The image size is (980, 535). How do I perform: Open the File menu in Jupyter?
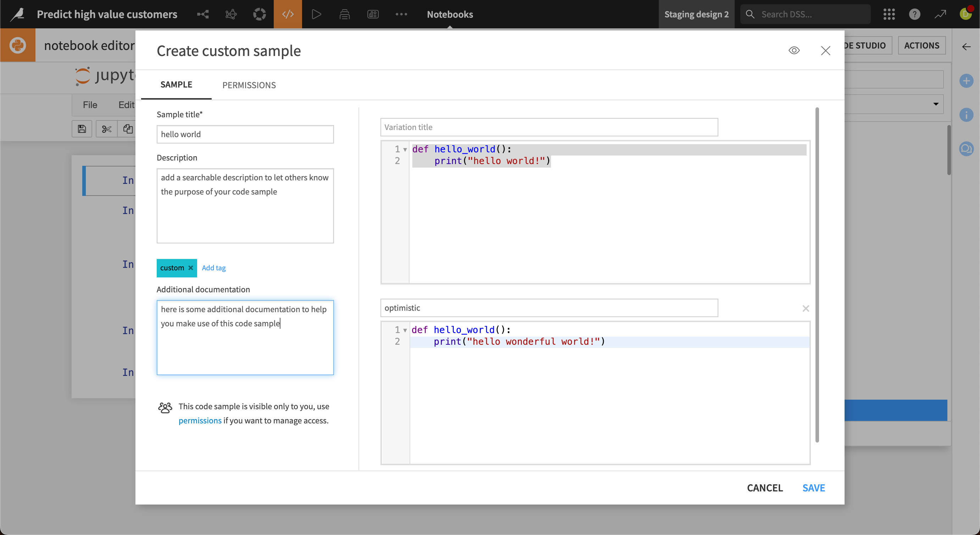coord(90,105)
